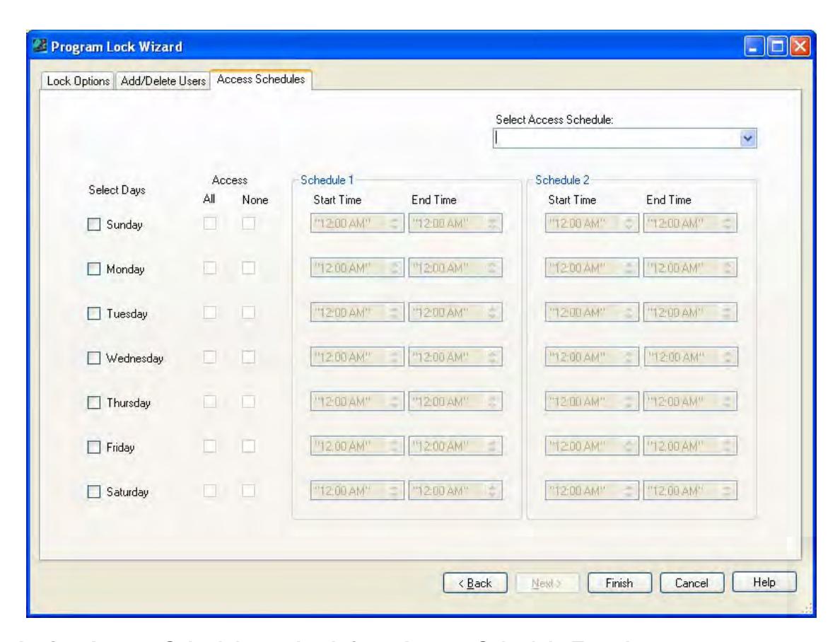This screenshot has height=642, width=840.
Task: Adjust spinner on Saturday Schedule 1 Start Time
Action: coord(395,490)
